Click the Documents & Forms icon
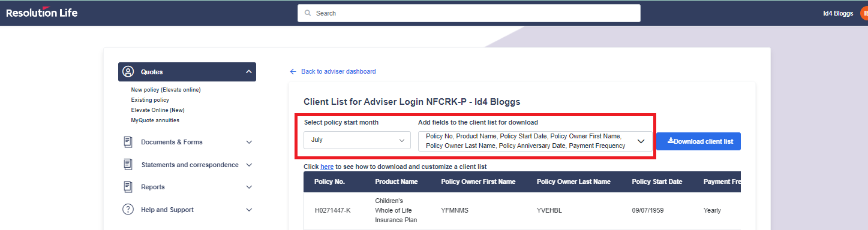This screenshot has height=230, width=868. pos(128,142)
